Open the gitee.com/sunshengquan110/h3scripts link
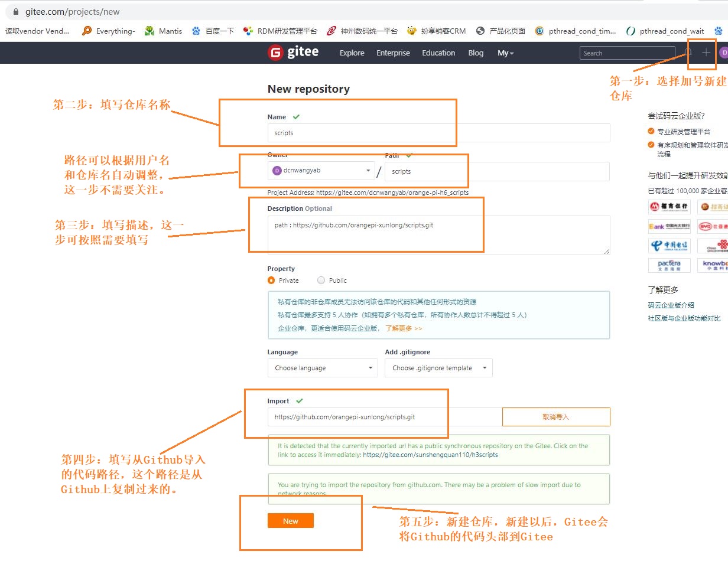The image size is (728, 561). coord(430,455)
